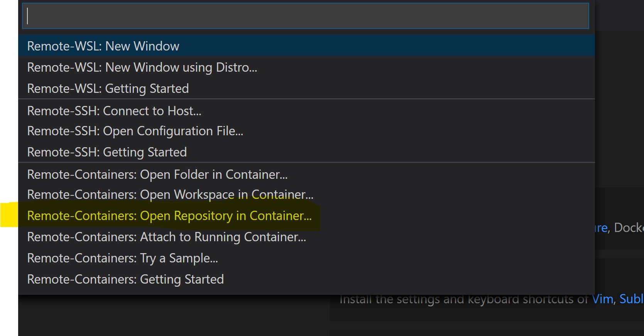Click the command palette search input field

click(x=306, y=16)
